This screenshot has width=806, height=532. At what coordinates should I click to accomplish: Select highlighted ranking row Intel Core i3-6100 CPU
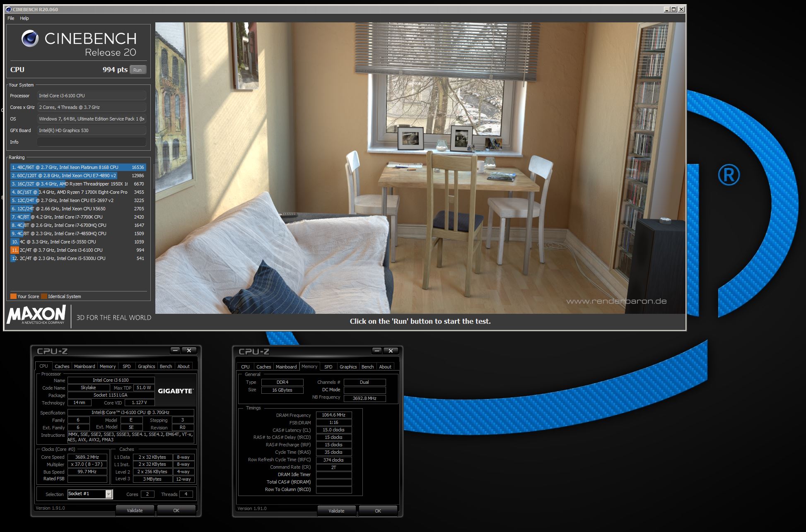pos(78,250)
